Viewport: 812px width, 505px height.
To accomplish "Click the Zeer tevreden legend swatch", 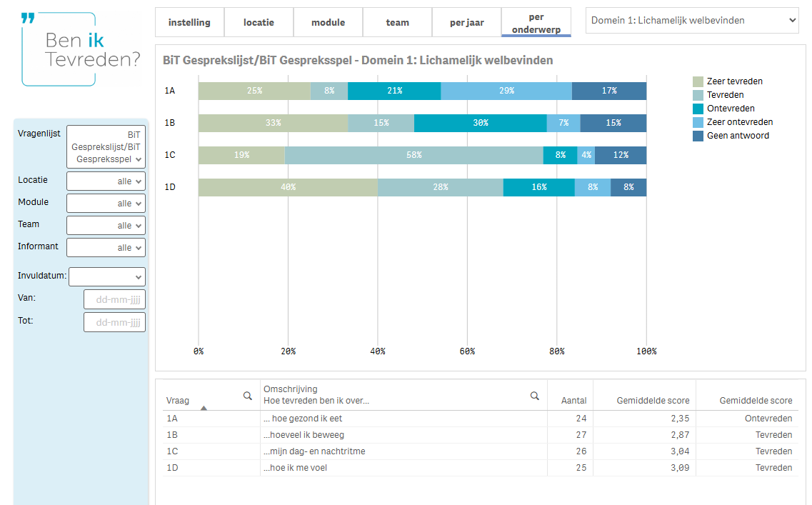I will (698, 81).
